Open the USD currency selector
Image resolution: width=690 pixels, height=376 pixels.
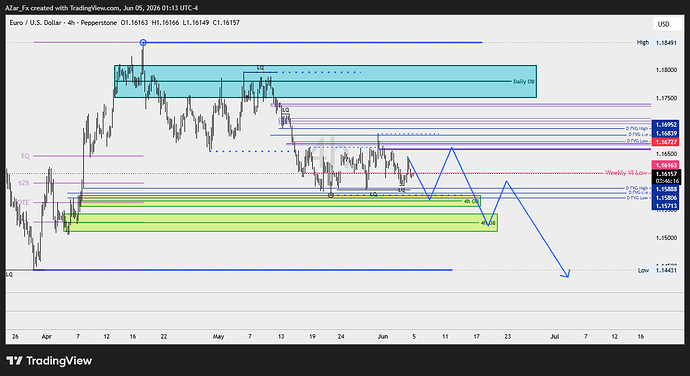pos(663,24)
